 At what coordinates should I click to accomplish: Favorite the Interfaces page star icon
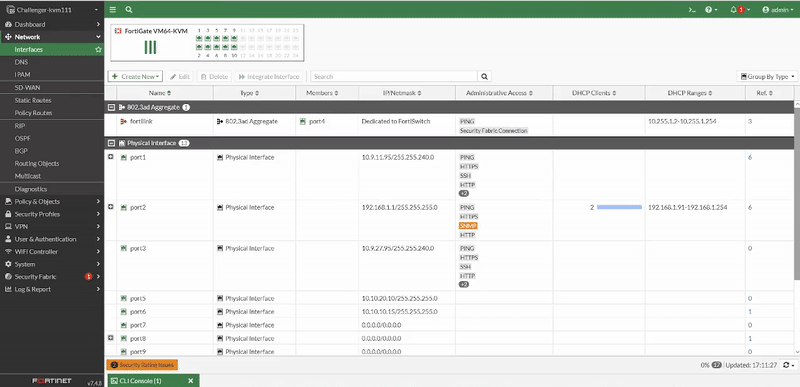[x=98, y=49]
